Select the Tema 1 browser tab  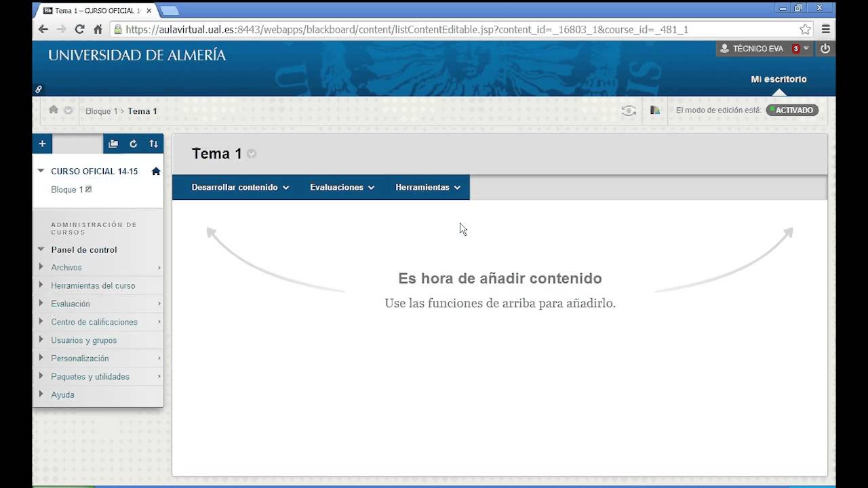coord(95,11)
